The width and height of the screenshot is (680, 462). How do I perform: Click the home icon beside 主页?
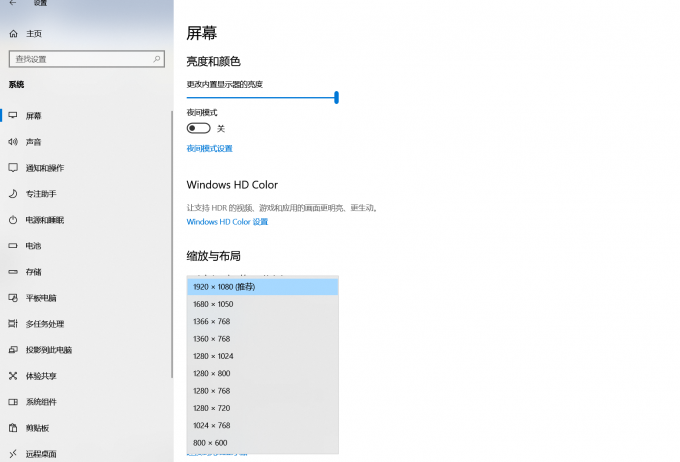[x=13, y=34]
